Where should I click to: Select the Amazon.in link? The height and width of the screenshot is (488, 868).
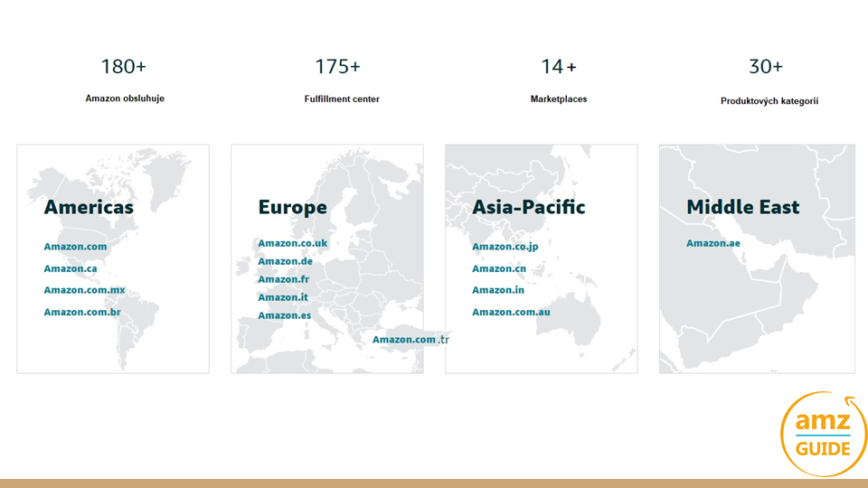497,290
